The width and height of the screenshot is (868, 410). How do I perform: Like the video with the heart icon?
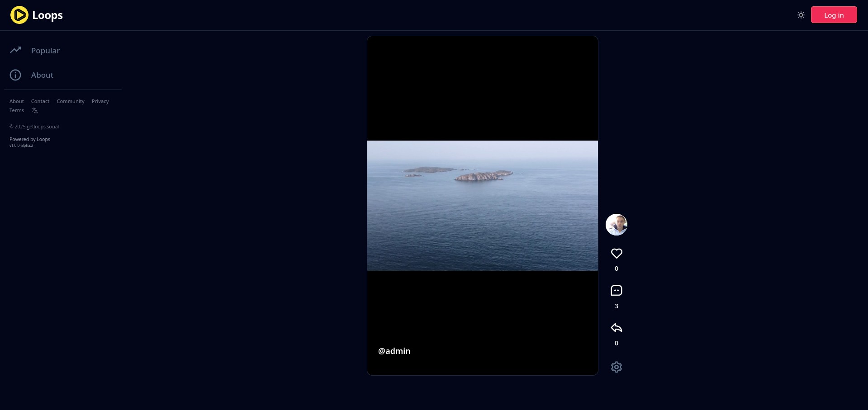[x=616, y=254]
